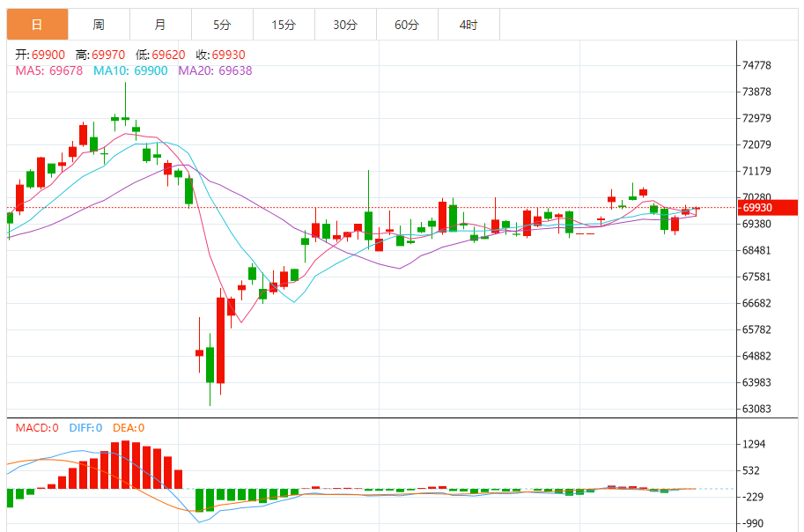The height and width of the screenshot is (532, 804).
Task: Open the 5分 timeframe tab
Action: coord(222,24)
